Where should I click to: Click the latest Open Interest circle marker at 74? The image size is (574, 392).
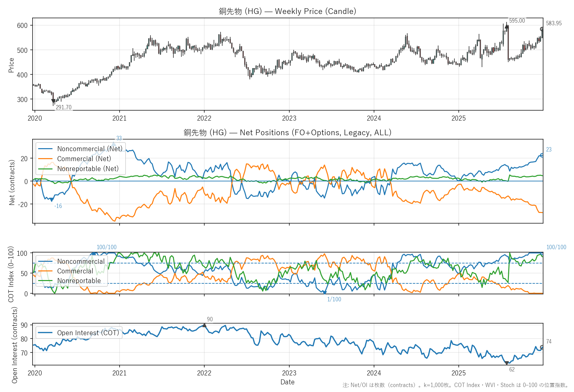[x=542, y=347]
